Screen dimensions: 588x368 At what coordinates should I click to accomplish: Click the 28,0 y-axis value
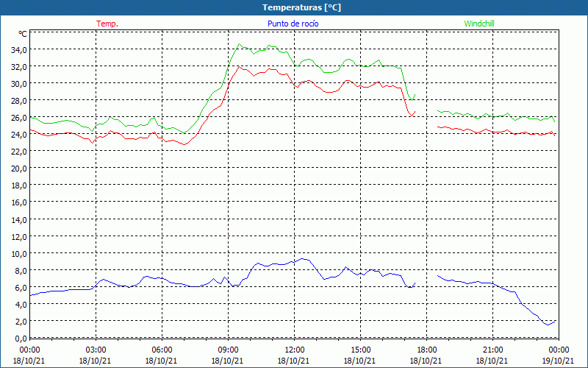click(x=19, y=101)
